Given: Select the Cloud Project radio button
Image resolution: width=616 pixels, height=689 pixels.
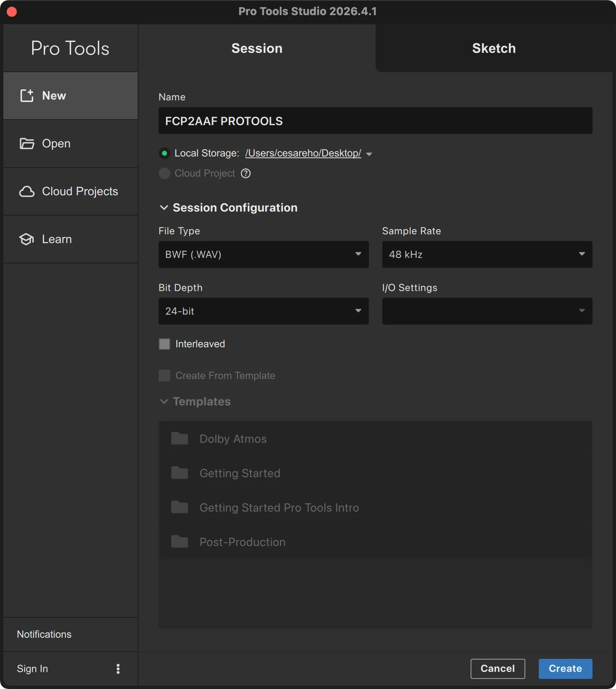Looking at the screenshot, I should (x=164, y=173).
